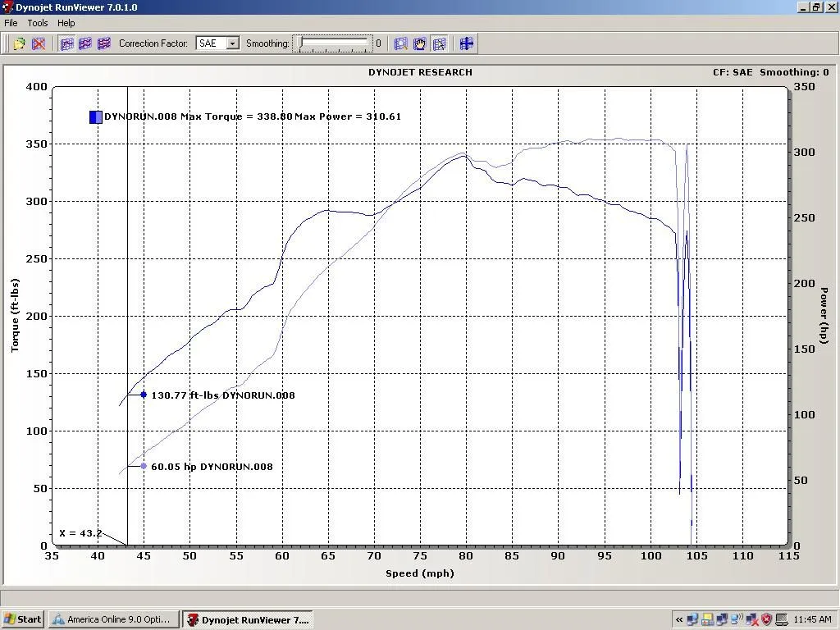Click the disconnected network tray icon
The height and width of the screenshot is (630, 840).
(752, 619)
